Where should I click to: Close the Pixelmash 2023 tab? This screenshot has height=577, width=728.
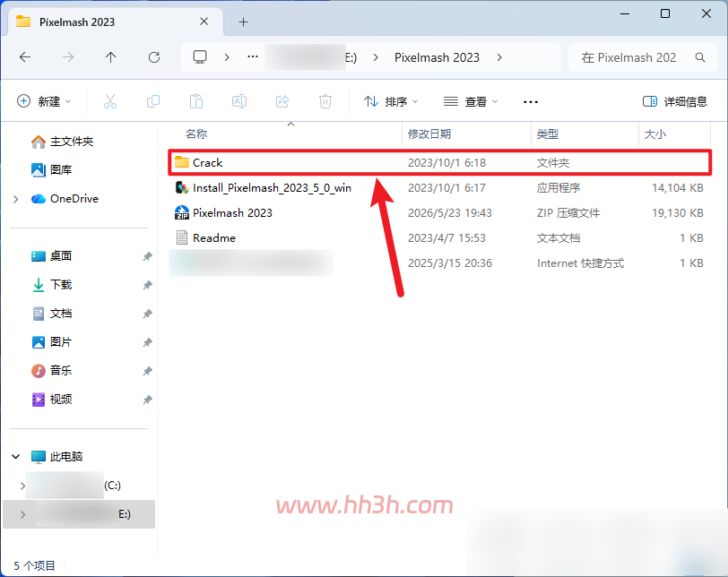pos(204,22)
